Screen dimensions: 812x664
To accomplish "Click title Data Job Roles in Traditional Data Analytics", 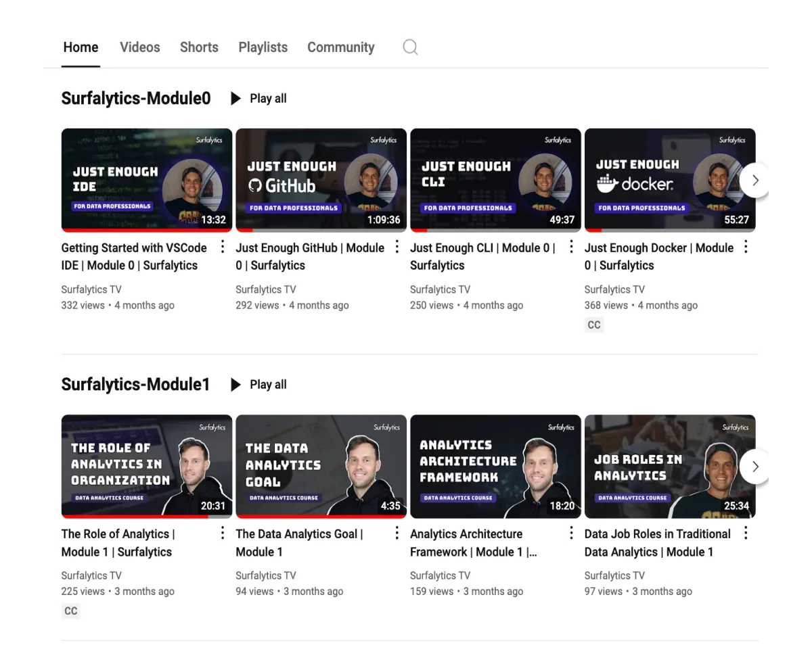I will point(658,543).
